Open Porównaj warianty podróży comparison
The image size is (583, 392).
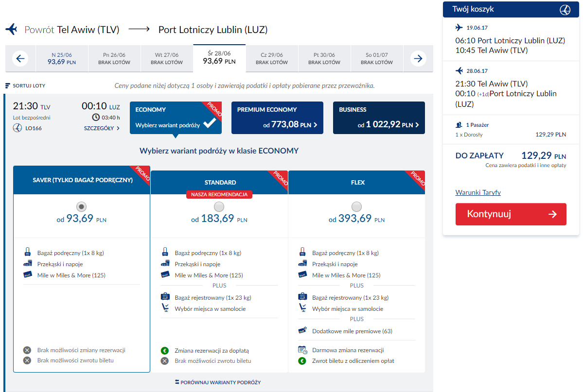click(x=218, y=382)
